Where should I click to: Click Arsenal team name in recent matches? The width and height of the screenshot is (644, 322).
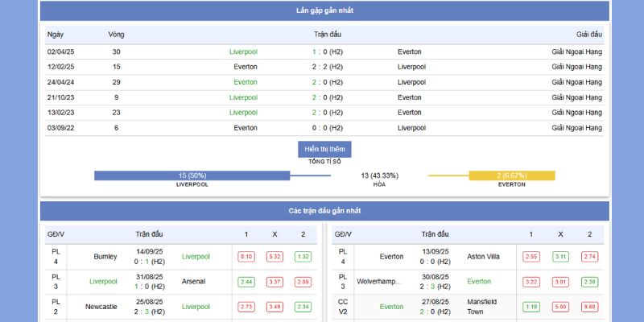point(193,282)
